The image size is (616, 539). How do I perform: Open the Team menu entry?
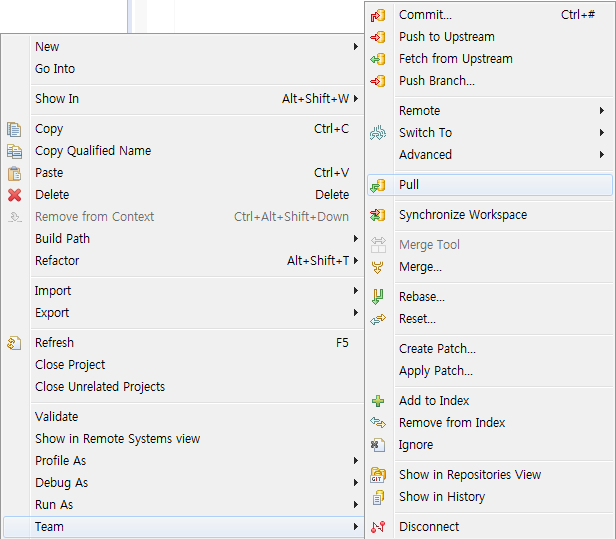(x=183, y=527)
